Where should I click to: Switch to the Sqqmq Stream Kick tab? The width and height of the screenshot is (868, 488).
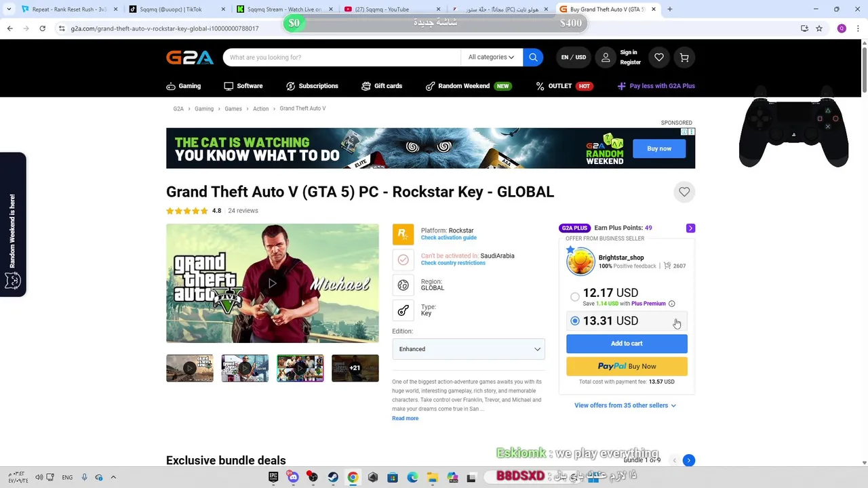[283, 9]
